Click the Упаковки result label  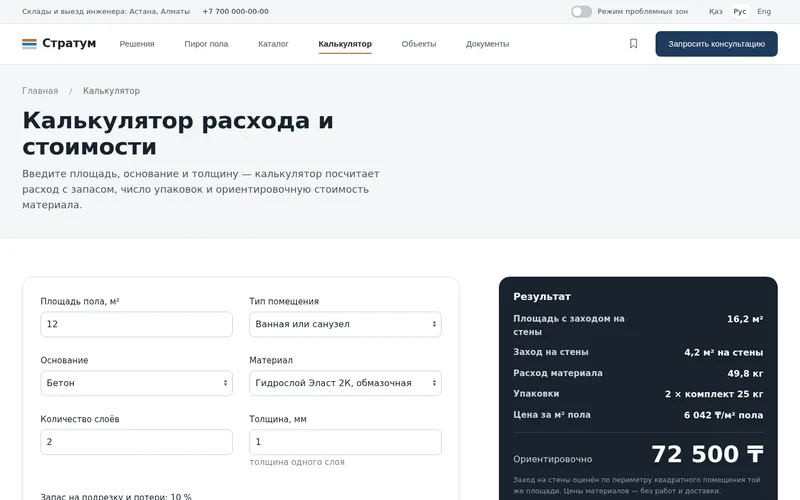(x=536, y=393)
